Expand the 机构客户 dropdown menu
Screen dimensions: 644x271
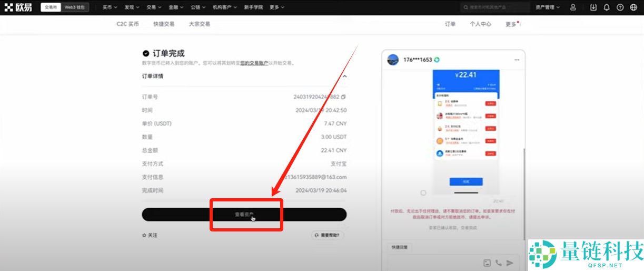coord(225,7)
